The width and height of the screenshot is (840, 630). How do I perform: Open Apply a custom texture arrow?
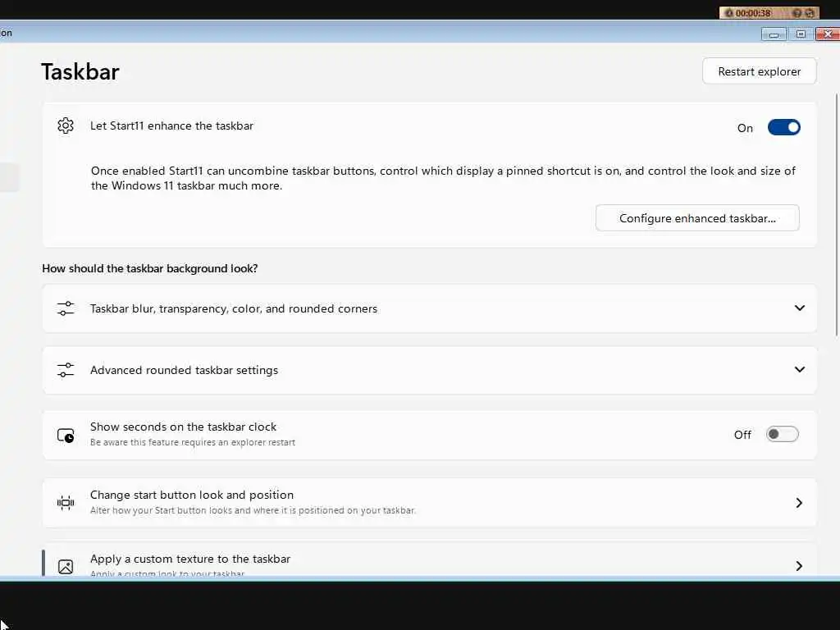point(799,566)
